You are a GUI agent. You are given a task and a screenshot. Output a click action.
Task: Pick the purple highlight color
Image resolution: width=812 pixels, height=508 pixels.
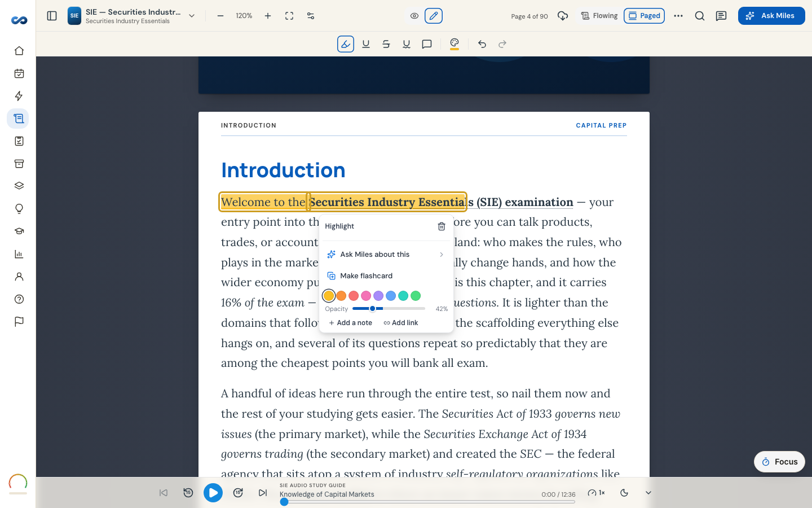point(378,296)
